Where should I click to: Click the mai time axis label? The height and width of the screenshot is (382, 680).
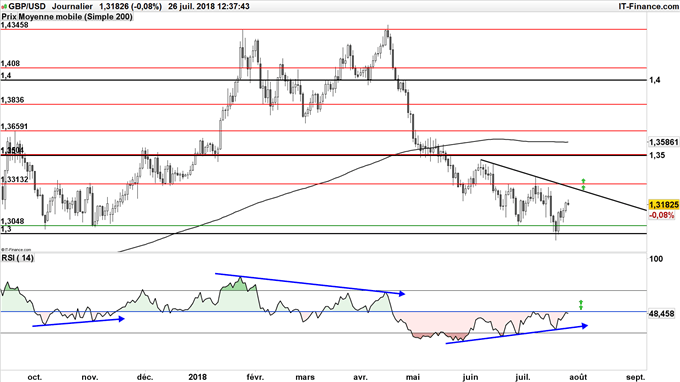click(413, 377)
